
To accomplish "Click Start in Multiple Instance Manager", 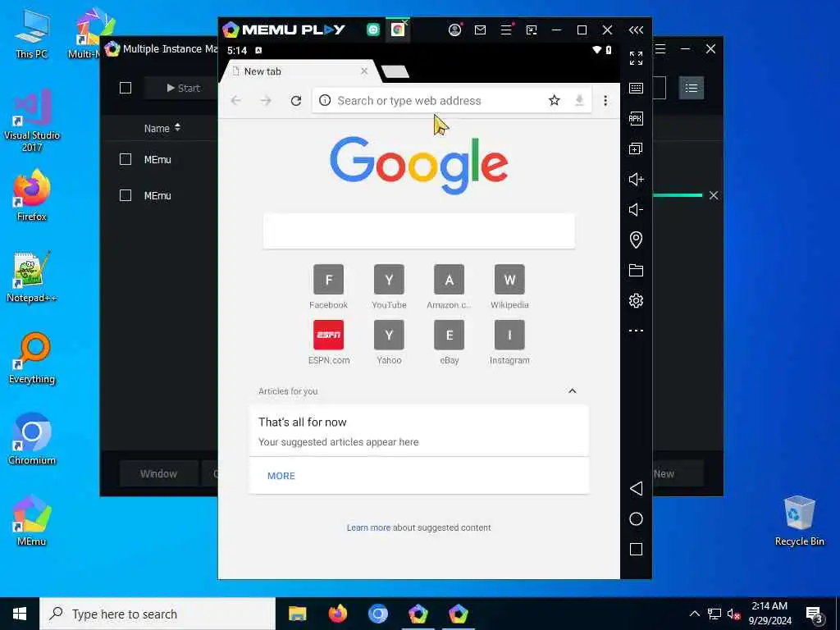I will click(183, 88).
